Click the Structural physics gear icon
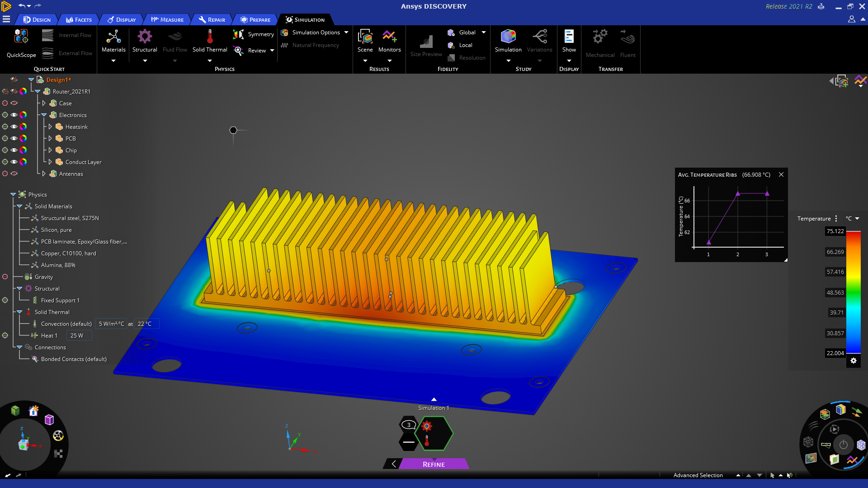868x488 pixels. click(145, 37)
